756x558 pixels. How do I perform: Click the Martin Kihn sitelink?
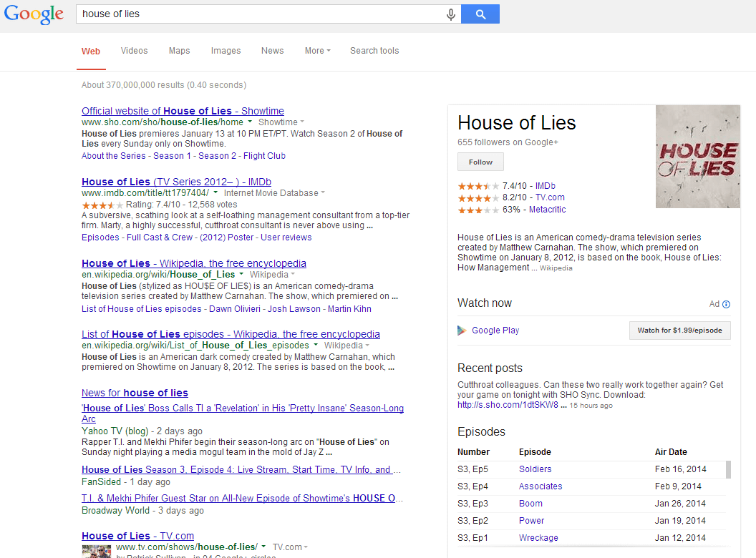(x=349, y=308)
